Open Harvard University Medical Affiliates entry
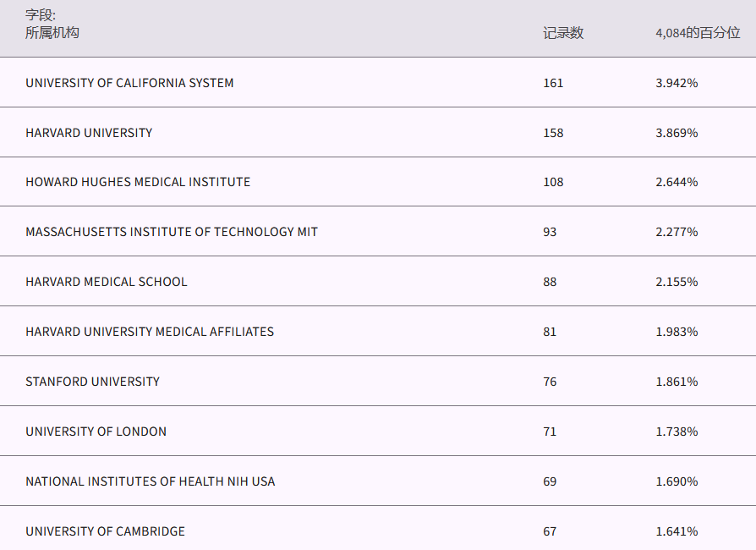 (150, 332)
